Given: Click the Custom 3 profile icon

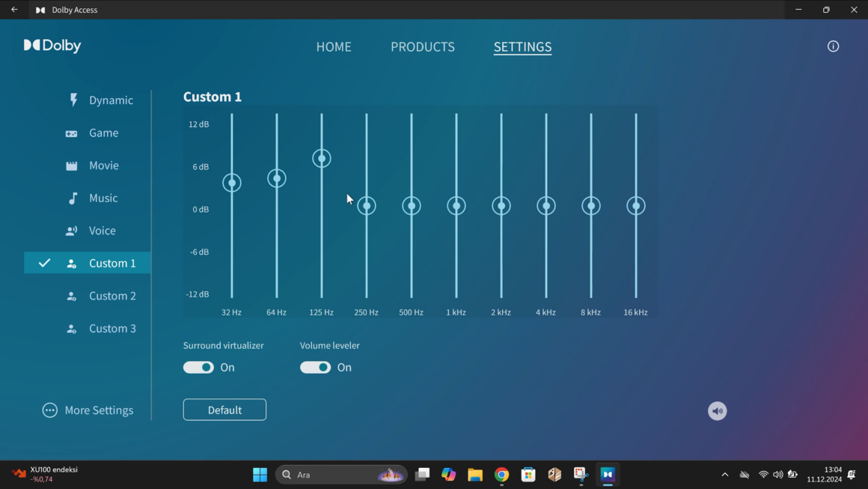Looking at the screenshot, I should [x=71, y=329].
